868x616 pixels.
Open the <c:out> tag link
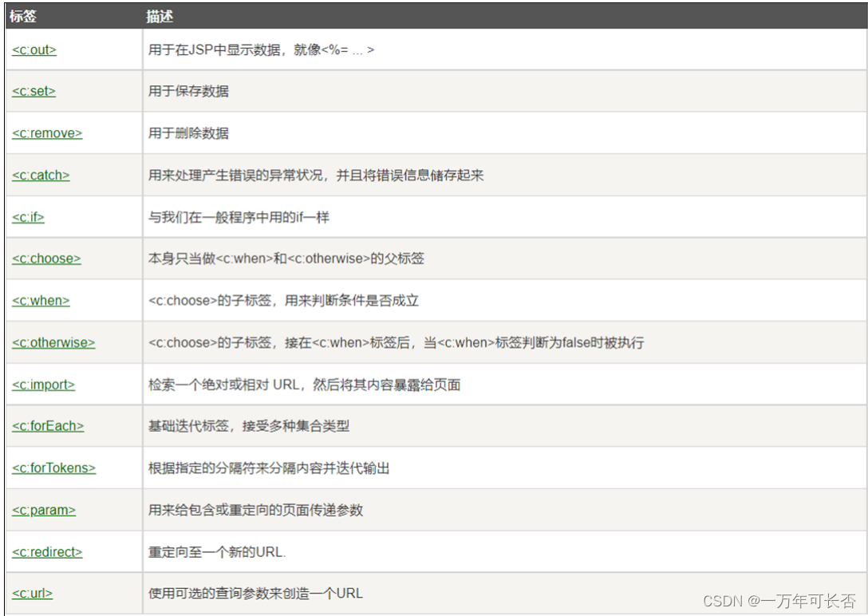[x=34, y=49]
